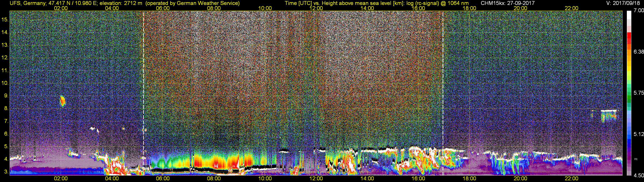
Task: Click '12:00' on the bottom time axis
Action: [316, 179]
